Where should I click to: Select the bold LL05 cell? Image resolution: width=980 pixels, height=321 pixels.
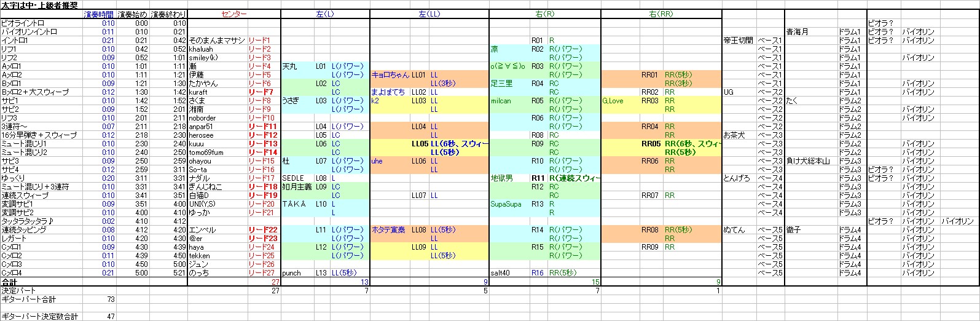point(420,143)
